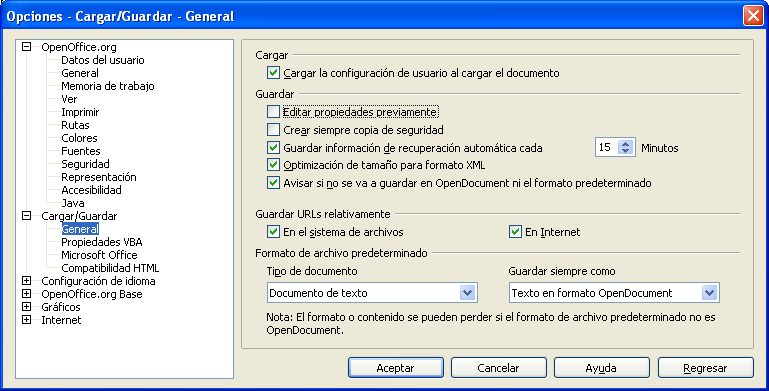Click the Regresar button
Screen dimensions: 769x391
[705, 368]
